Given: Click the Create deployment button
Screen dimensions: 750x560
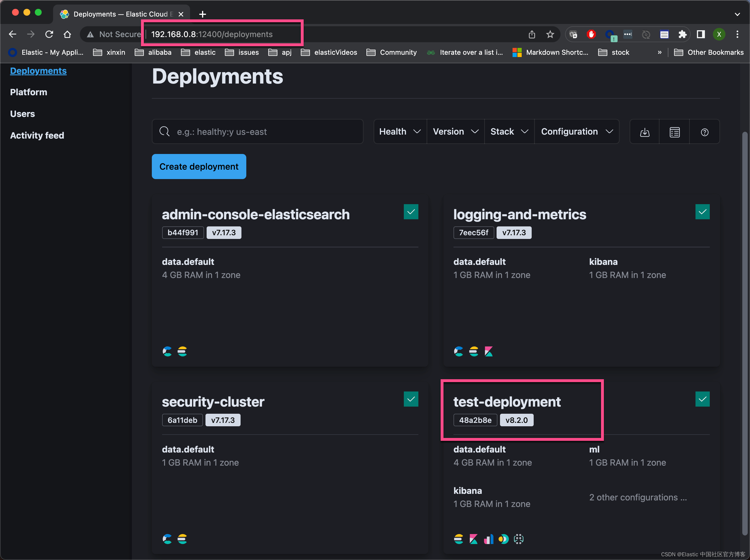Looking at the screenshot, I should coord(199,166).
